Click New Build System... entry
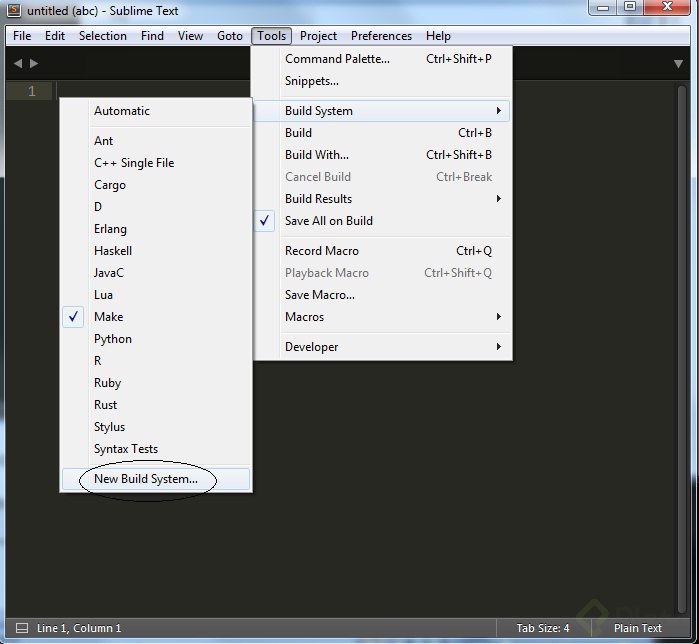 [156, 479]
